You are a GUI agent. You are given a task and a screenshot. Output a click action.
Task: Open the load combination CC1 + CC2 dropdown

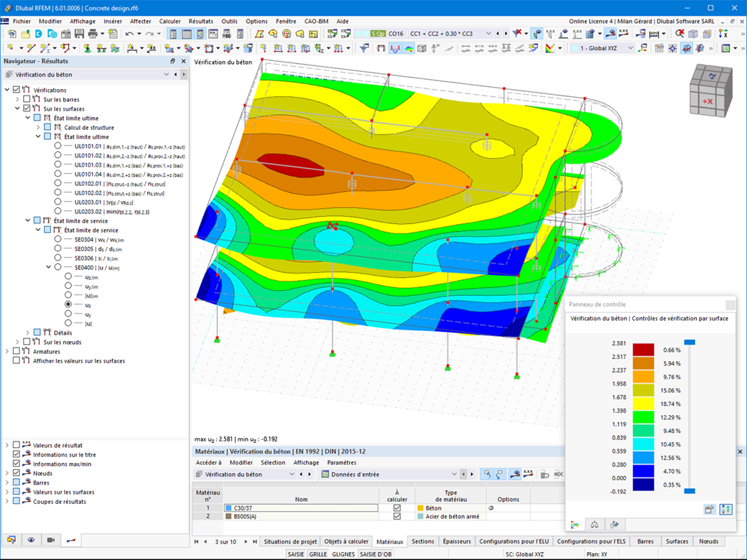[x=488, y=34]
